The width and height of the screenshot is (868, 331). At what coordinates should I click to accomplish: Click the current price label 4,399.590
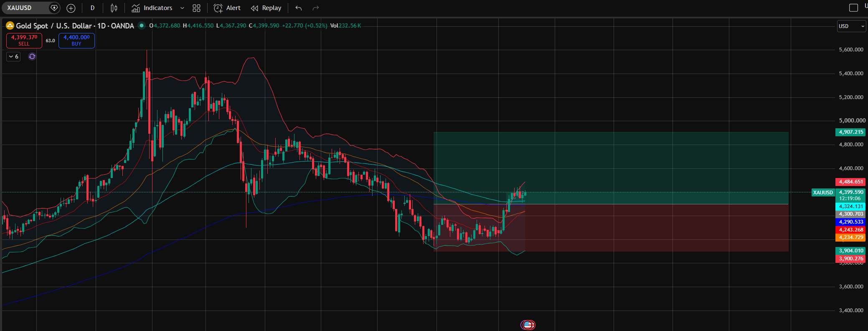pyautogui.click(x=851, y=192)
